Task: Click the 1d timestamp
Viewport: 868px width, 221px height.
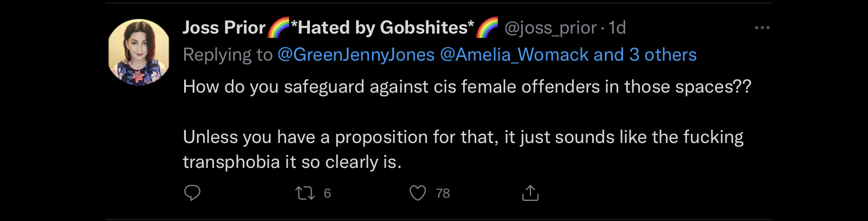Action: [x=617, y=28]
